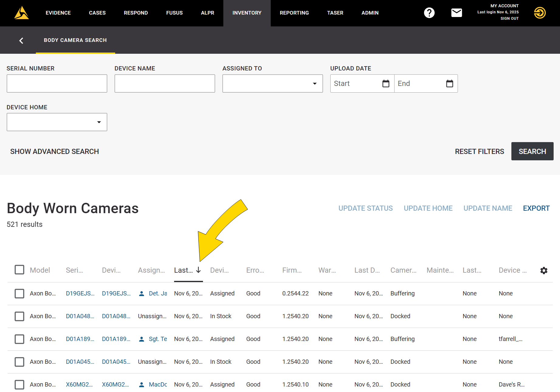This screenshot has height=392, width=560.
Task: Click the yellow sign-out arrow icon
Action: pyautogui.click(x=540, y=13)
